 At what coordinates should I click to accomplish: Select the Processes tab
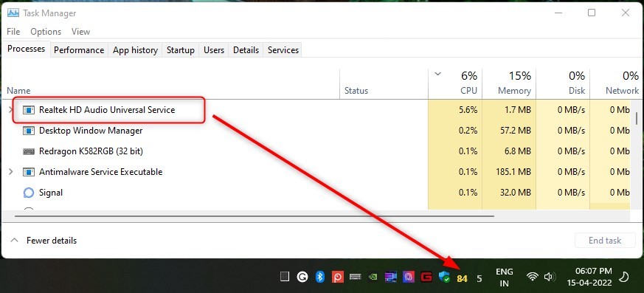(x=27, y=49)
